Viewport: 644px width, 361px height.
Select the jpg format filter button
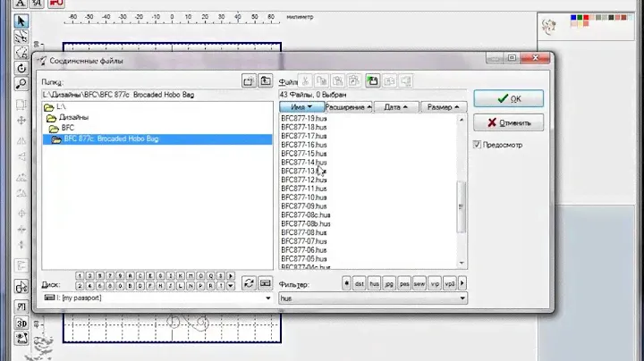(390, 283)
